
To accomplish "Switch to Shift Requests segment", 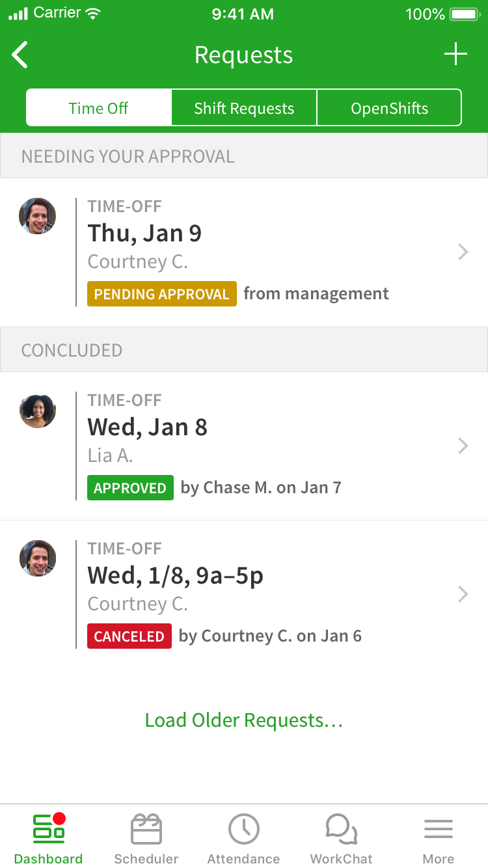I will 244,108.
